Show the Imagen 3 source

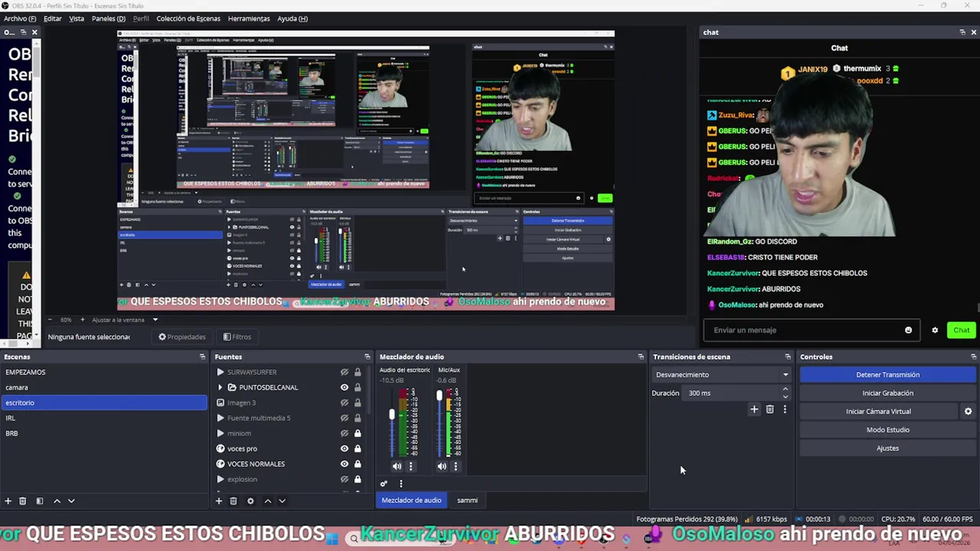[x=345, y=403]
